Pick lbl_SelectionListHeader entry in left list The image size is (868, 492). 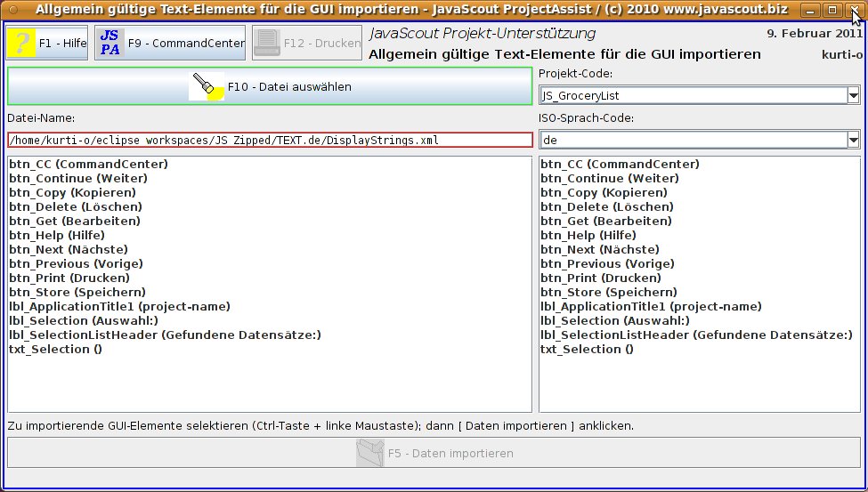(165, 335)
